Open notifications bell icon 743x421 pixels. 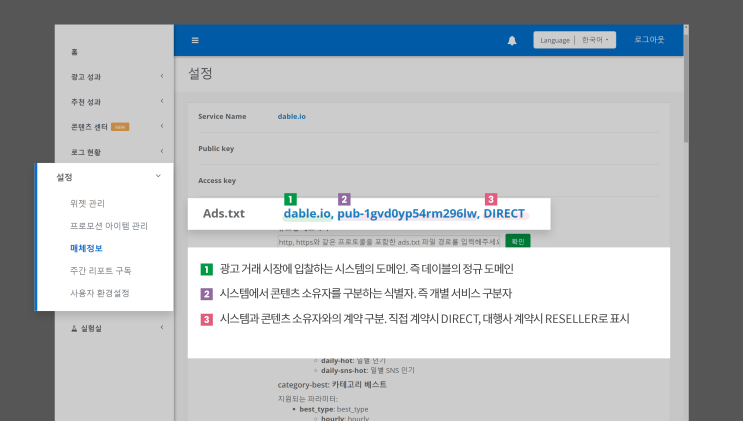(x=512, y=41)
